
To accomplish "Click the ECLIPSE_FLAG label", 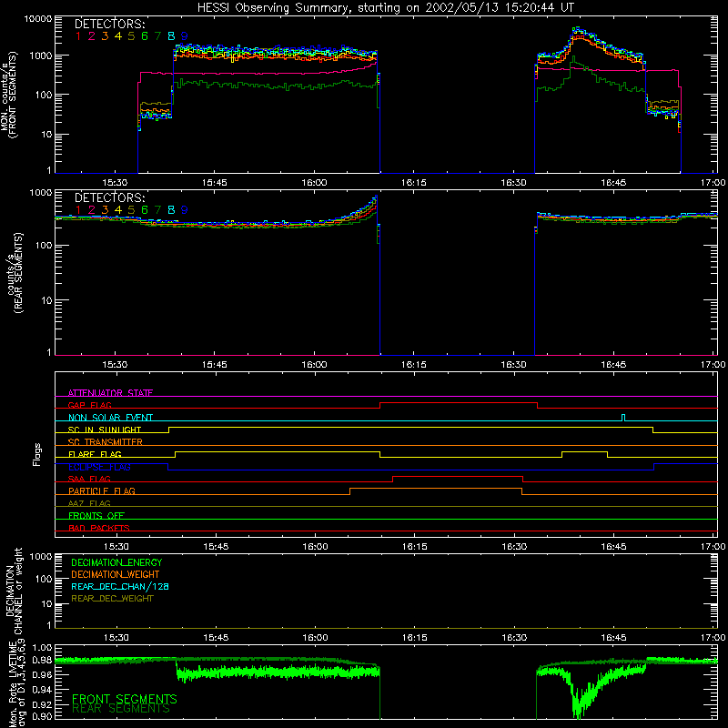I will pyautogui.click(x=99, y=467).
